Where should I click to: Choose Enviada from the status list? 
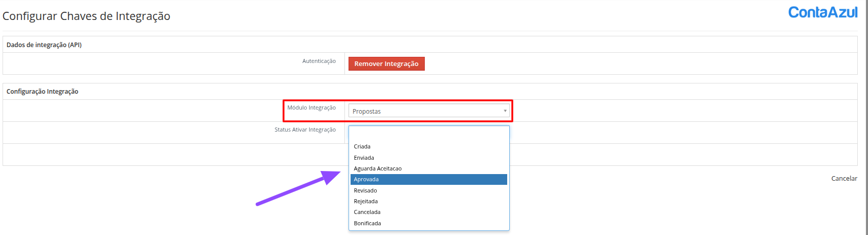pyautogui.click(x=364, y=158)
